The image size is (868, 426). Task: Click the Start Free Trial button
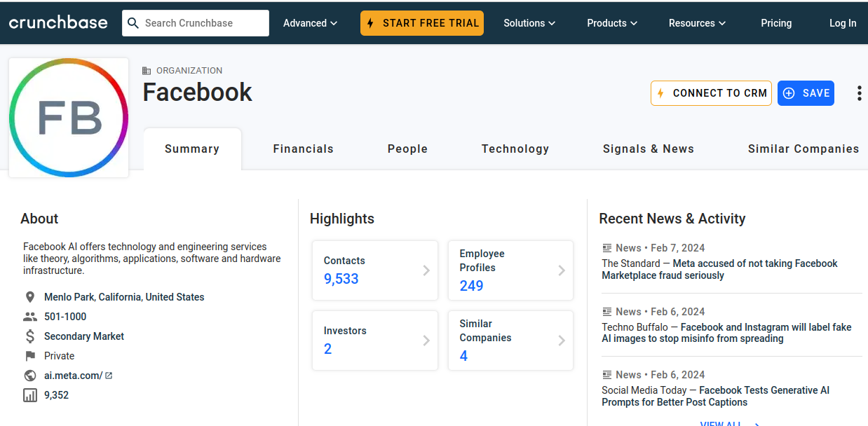coord(422,23)
